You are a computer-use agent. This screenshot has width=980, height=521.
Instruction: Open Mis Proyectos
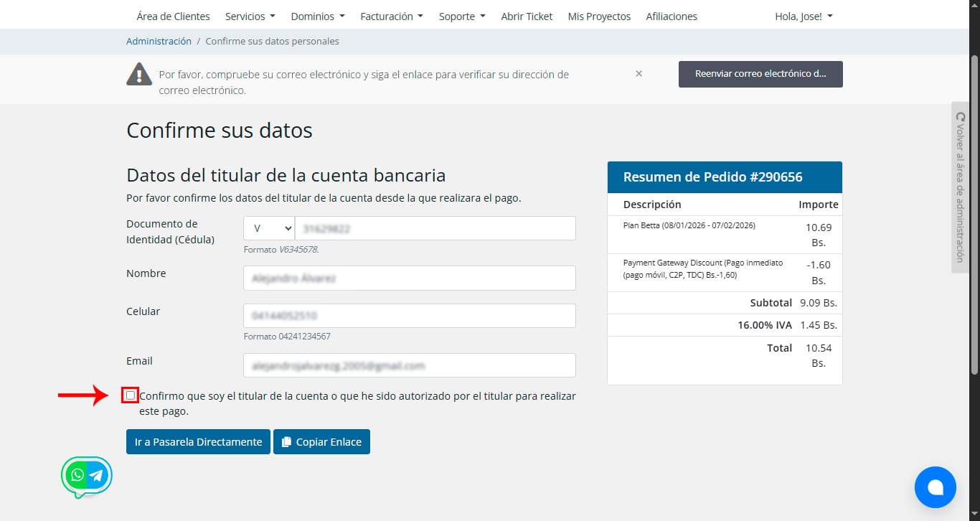[599, 16]
